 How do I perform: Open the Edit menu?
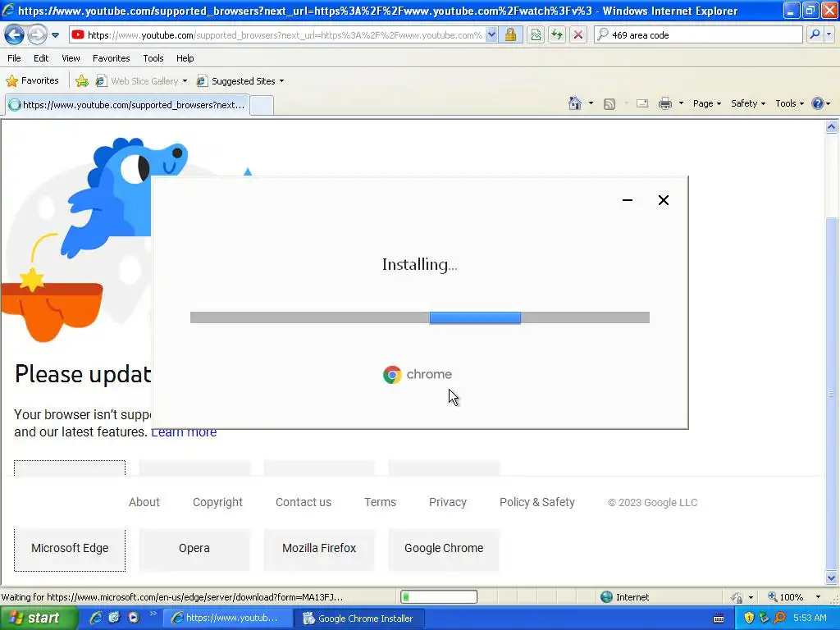(x=41, y=58)
